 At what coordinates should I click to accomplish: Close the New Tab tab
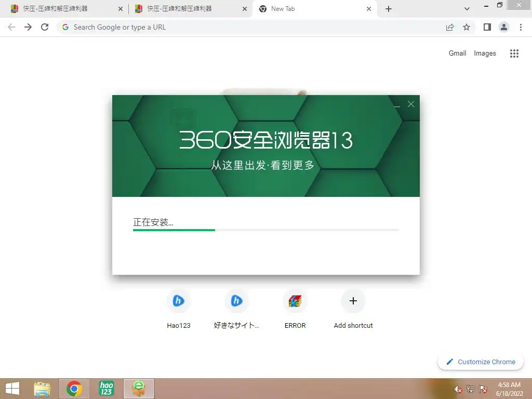pyautogui.click(x=369, y=9)
